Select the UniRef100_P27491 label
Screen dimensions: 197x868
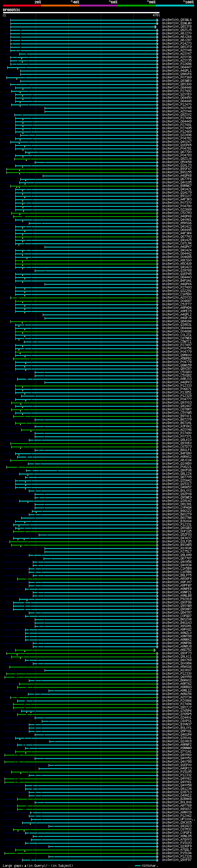[x=177, y=125]
